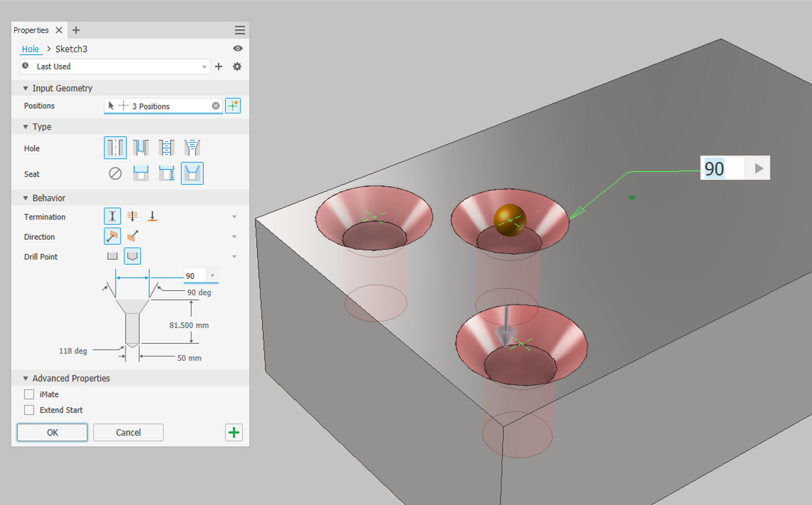Open the Properties panel hamburger menu

(x=240, y=30)
